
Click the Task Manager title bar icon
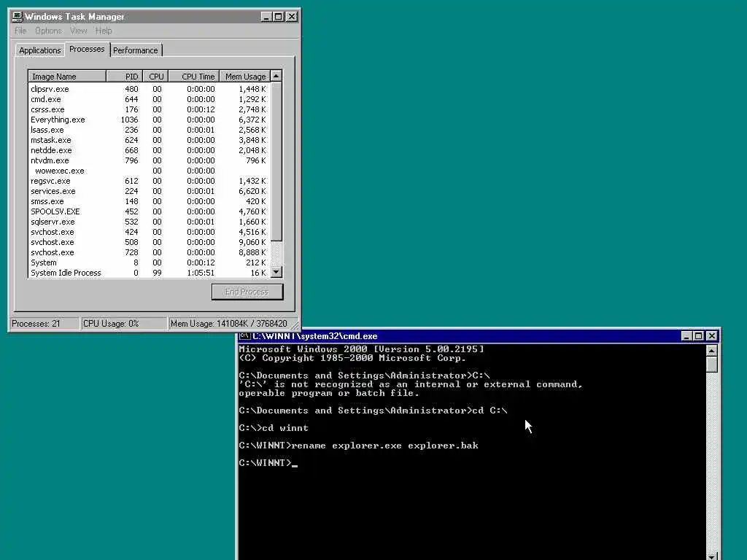pyautogui.click(x=18, y=17)
